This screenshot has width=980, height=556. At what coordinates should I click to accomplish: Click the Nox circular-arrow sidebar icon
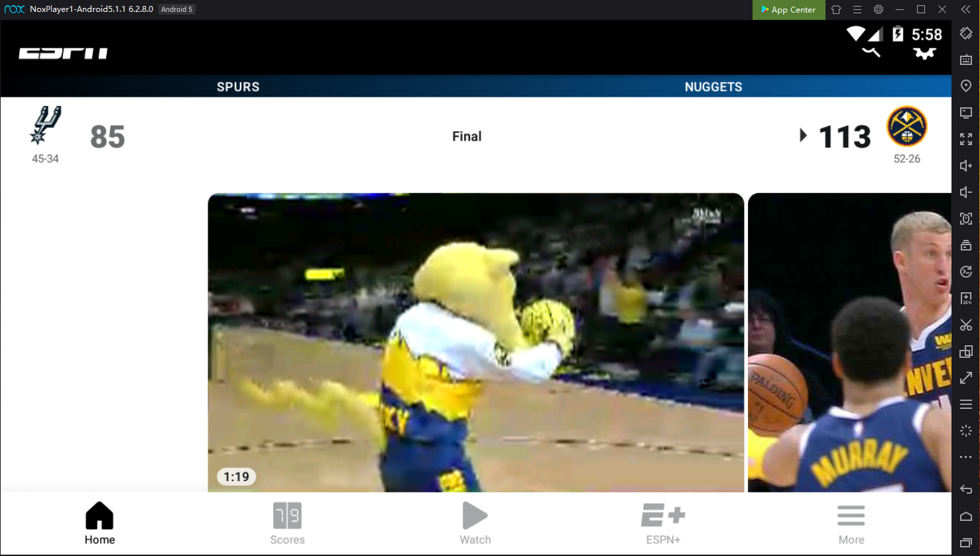(x=966, y=272)
